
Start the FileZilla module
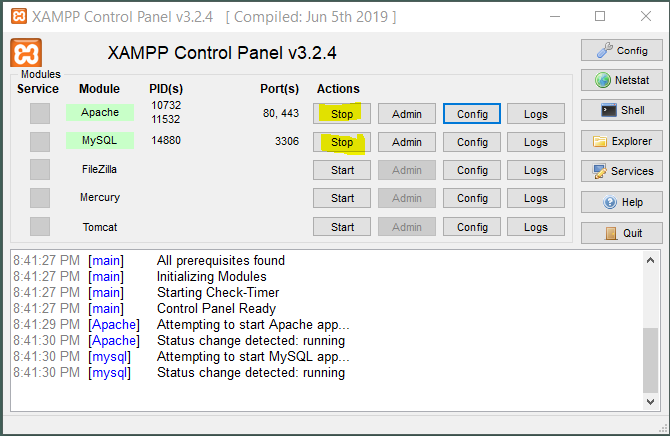(x=342, y=170)
